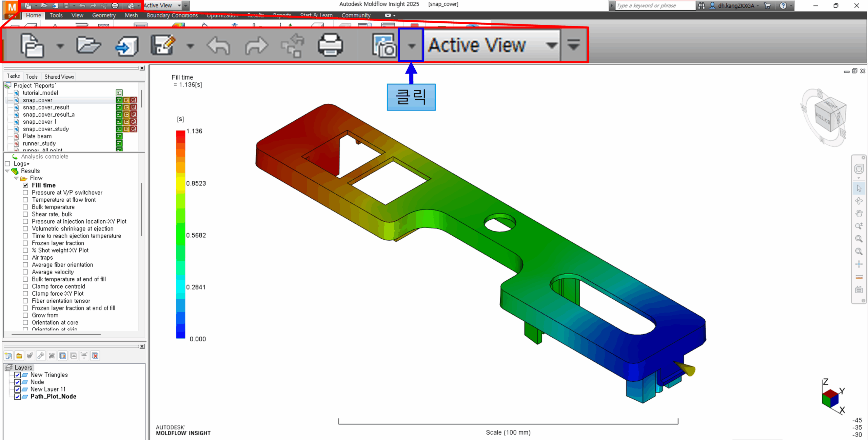Enable the Air traps result checkbox
Image resolution: width=868 pixels, height=440 pixels.
(25, 258)
